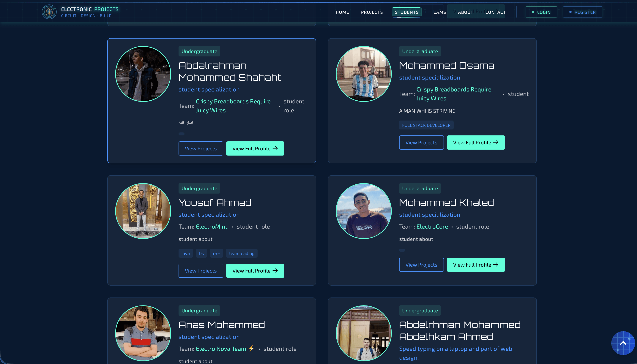Image resolution: width=637 pixels, height=364 pixels.
Task: View Full Profile of Yousof Ahmad
Action: (255, 271)
